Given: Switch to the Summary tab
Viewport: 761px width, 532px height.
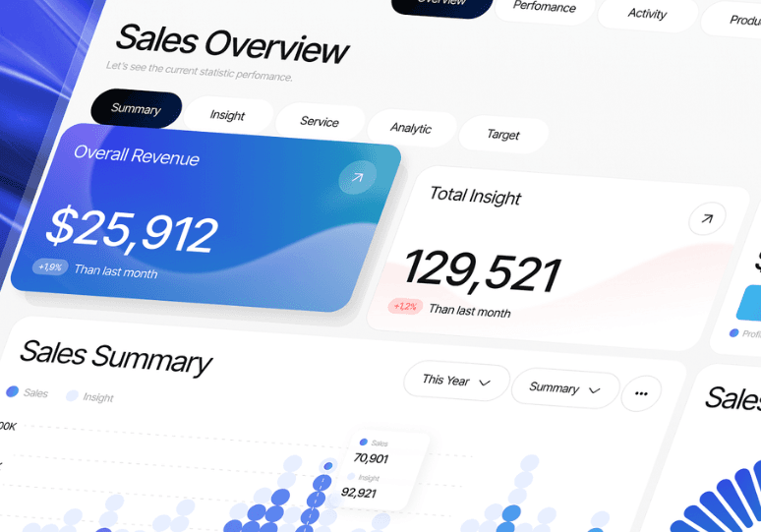Looking at the screenshot, I should pyautogui.click(x=136, y=109).
